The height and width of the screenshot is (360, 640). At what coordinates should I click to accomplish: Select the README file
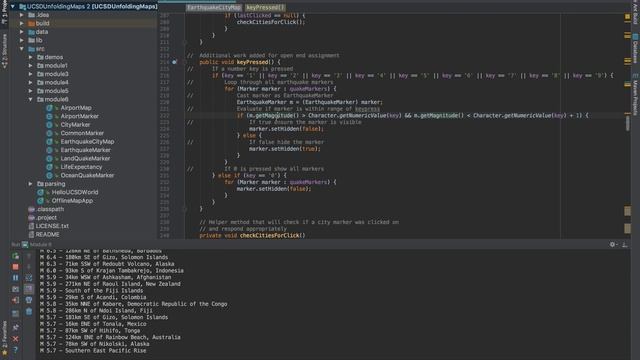47,234
